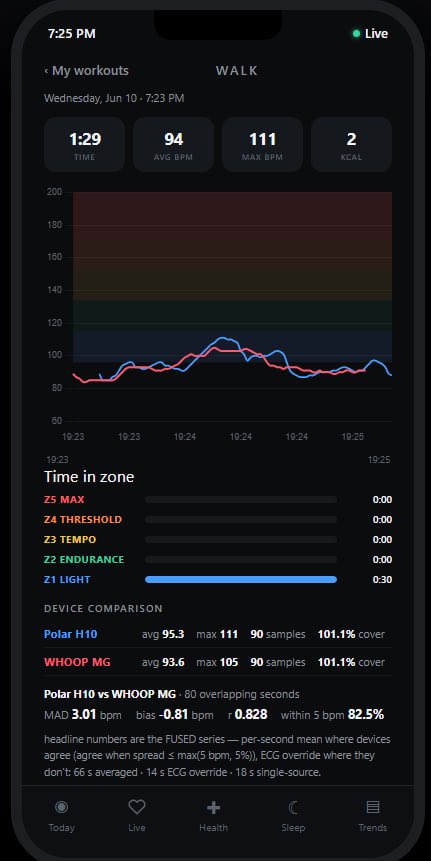431x861 pixels.
Task: Click the workout date Wednesday, Jun 10
Action: [x=114, y=98]
